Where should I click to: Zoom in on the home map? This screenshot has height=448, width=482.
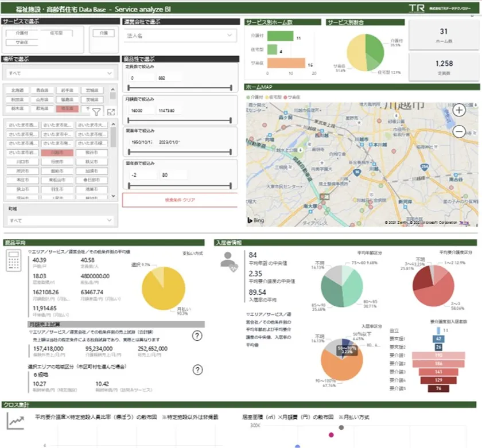pos(459,110)
